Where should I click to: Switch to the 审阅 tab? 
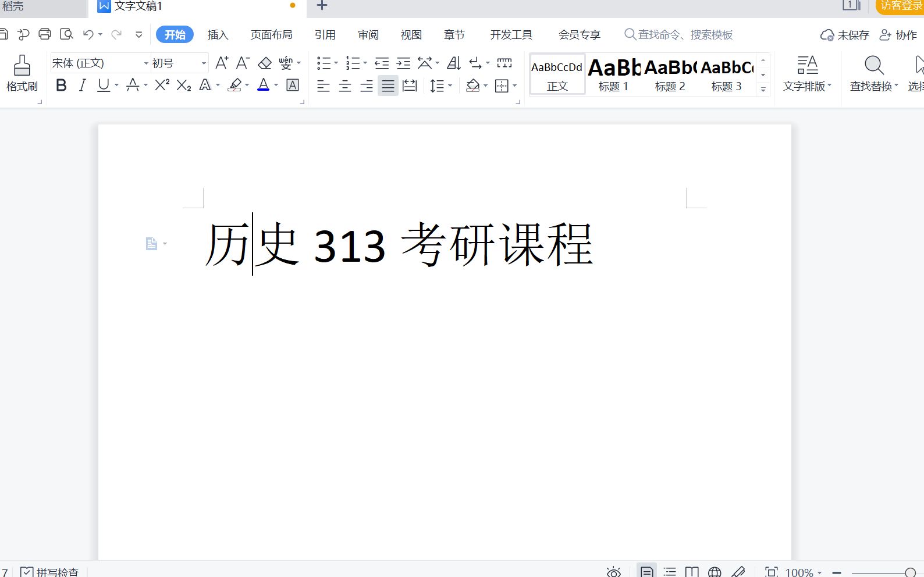pyautogui.click(x=368, y=35)
